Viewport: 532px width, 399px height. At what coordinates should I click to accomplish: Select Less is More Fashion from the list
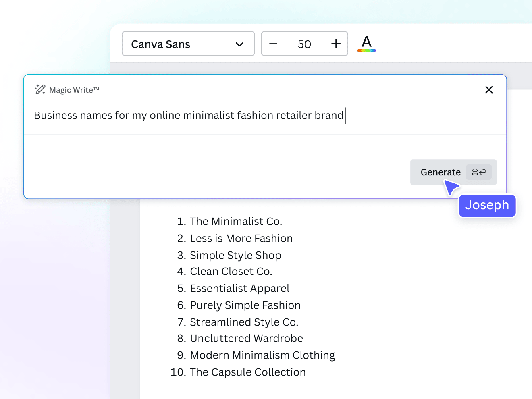coord(241,238)
